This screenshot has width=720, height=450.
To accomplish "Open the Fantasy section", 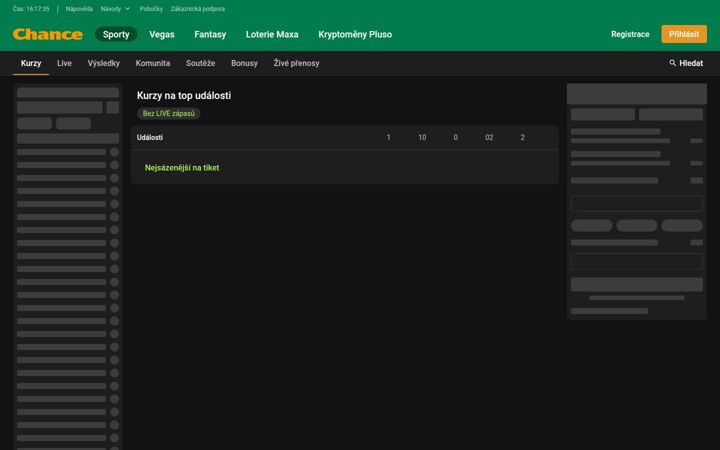I will point(210,34).
